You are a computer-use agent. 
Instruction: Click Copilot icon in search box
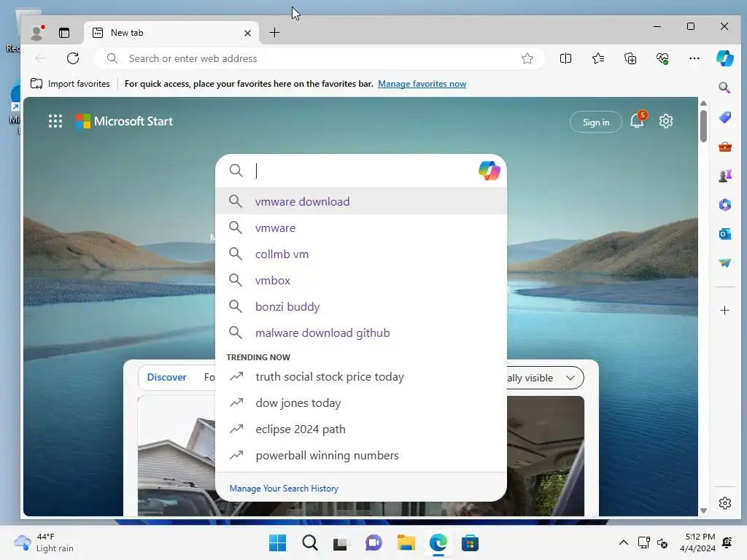[489, 171]
